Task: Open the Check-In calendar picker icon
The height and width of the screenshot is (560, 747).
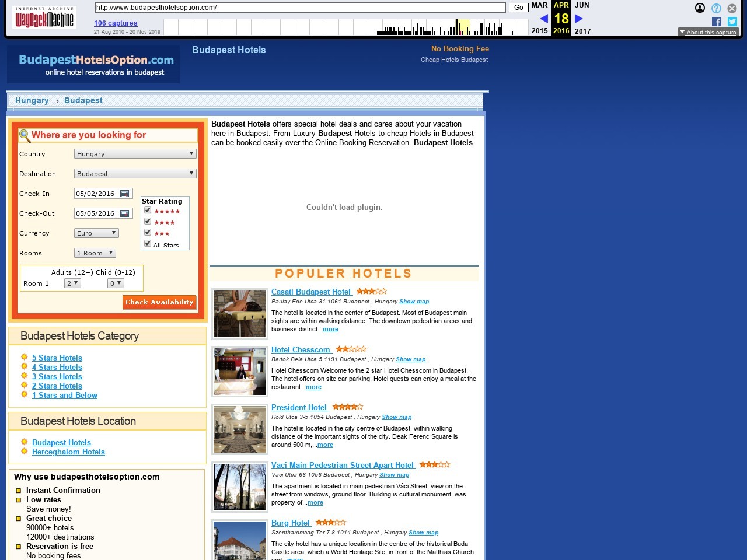Action: pos(124,194)
